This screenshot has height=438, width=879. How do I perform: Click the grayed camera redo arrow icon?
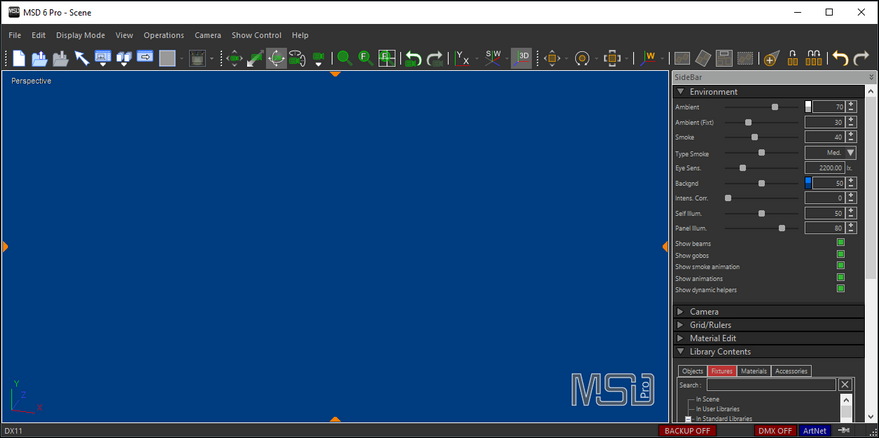click(434, 58)
